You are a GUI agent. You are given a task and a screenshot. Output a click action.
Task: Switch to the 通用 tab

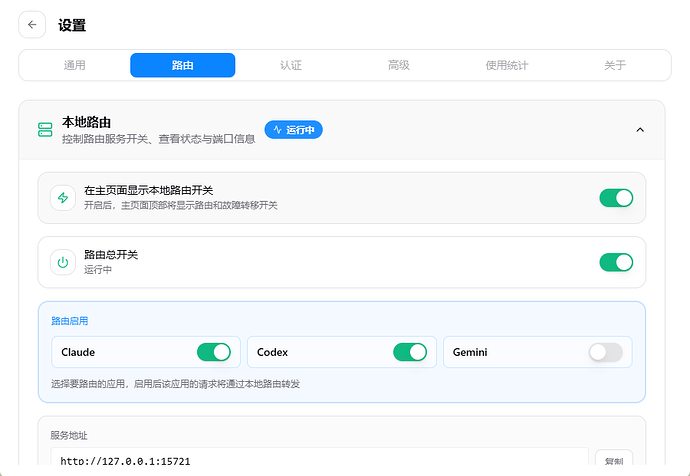tap(74, 65)
